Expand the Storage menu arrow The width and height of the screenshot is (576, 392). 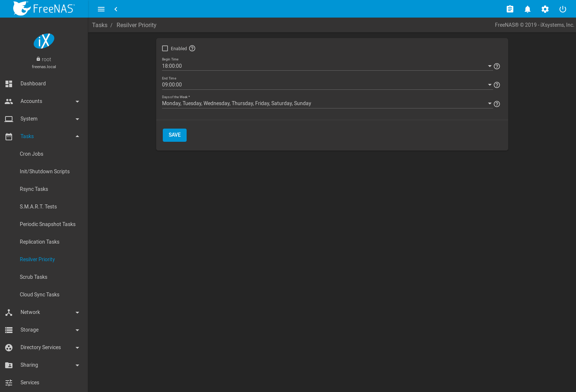(77, 330)
